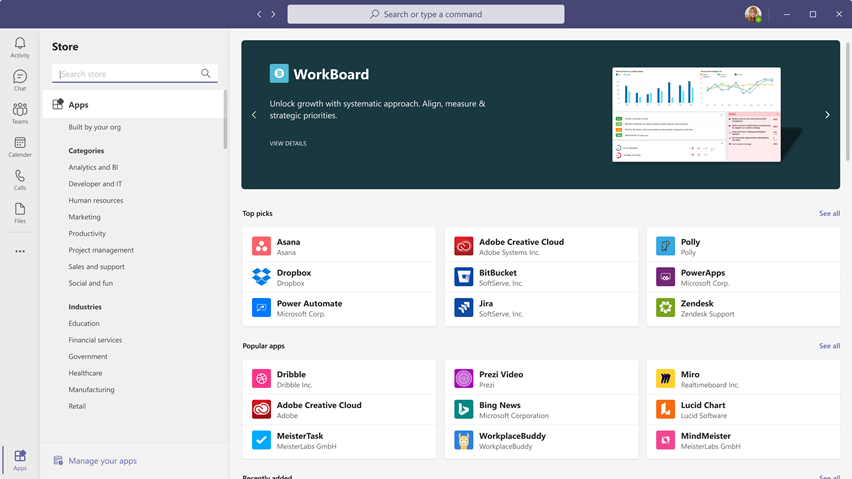This screenshot has width=852, height=479.
Task: Click See all for Top picks
Action: [x=829, y=213]
